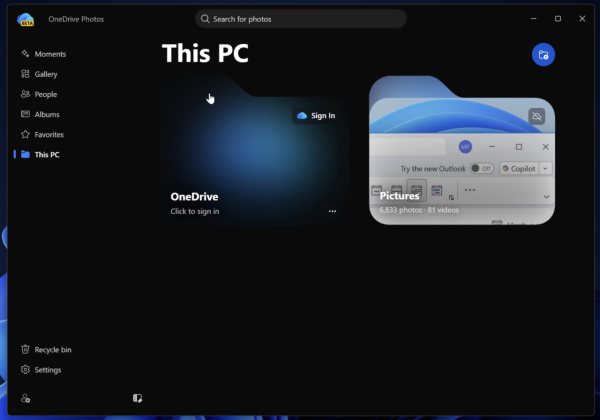The height and width of the screenshot is (420, 600).
Task: Minimize the OneDrive Photos window
Action: (x=533, y=19)
